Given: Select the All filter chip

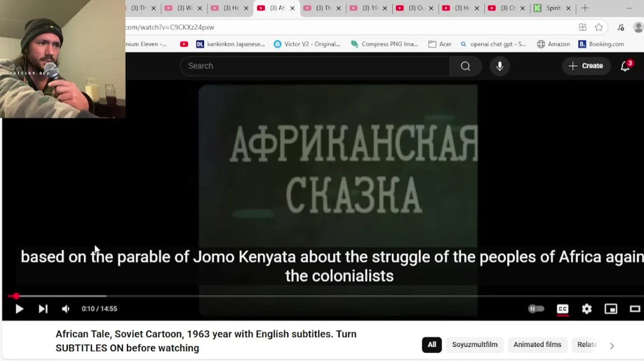Looking at the screenshot, I should (432, 344).
